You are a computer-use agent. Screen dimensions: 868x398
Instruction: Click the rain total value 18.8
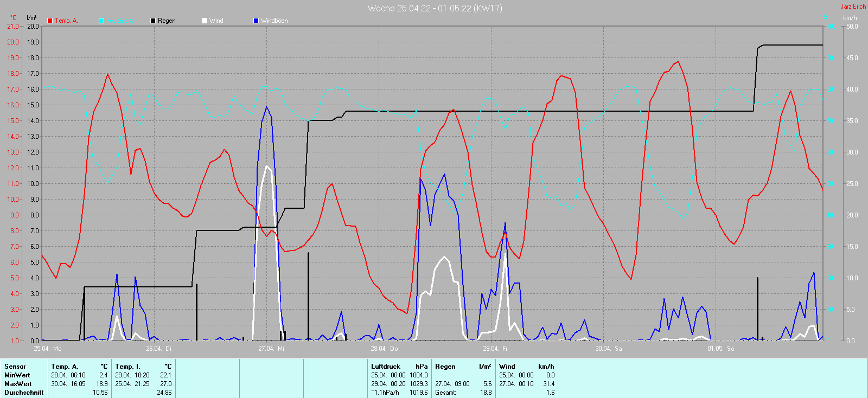pyautogui.click(x=486, y=393)
